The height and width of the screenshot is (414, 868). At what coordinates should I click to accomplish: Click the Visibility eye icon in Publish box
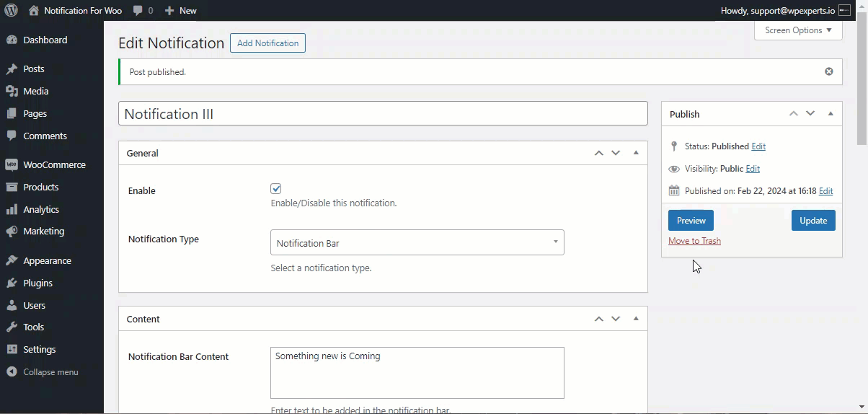(x=674, y=169)
